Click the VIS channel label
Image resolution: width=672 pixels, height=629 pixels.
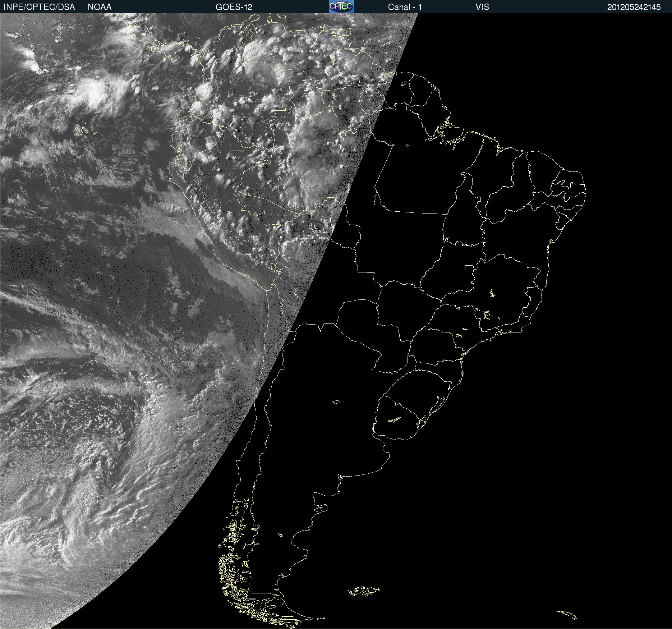482,7
